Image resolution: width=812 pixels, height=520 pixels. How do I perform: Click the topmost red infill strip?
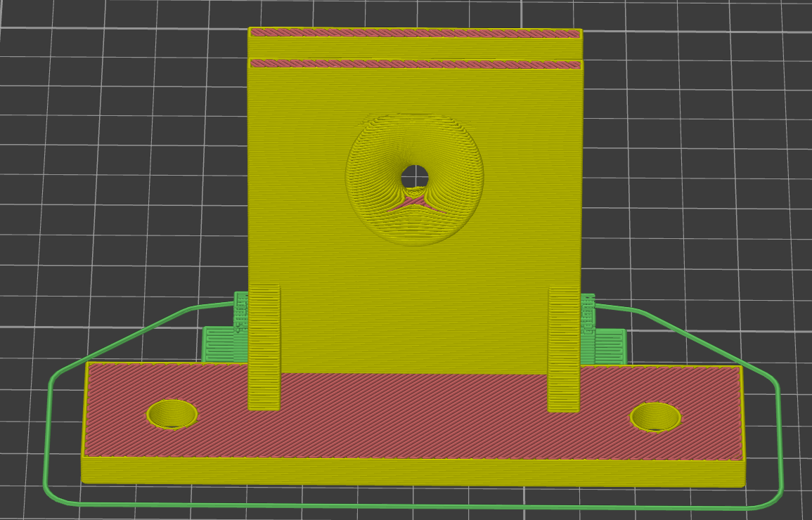[415, 32]
